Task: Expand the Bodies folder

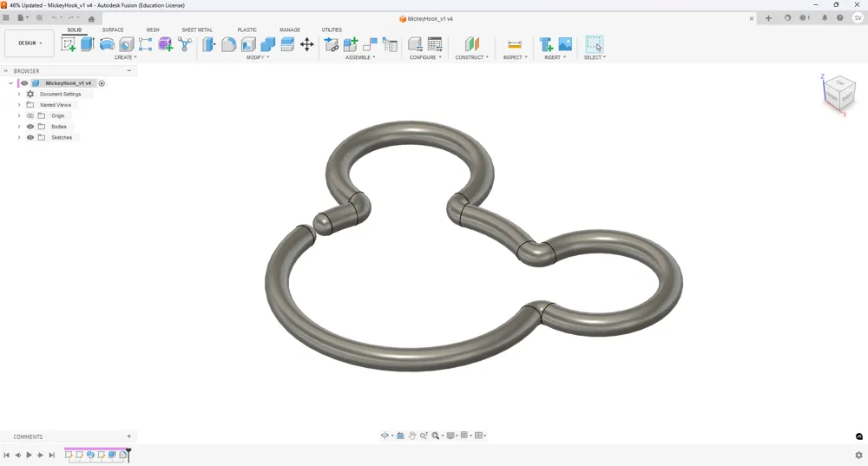Action: tap(19, 127)
